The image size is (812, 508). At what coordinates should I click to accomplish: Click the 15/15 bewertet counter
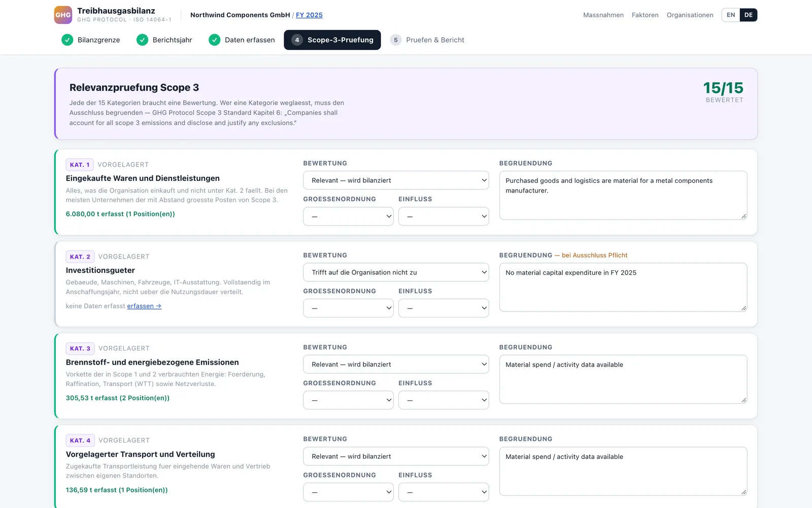click(723, 92)
